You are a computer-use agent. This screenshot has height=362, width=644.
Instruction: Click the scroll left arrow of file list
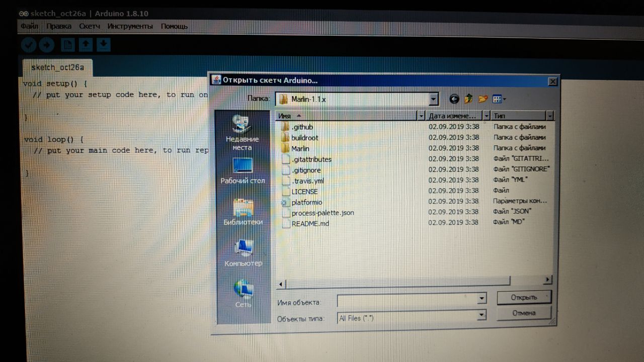[x=281, y=284]
